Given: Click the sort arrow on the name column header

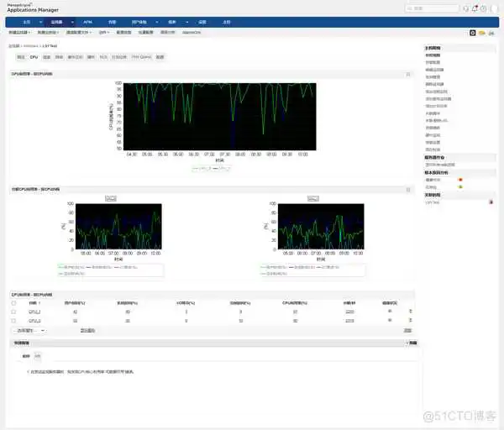Looking at the screenshot, I should (x=39, y=303).
